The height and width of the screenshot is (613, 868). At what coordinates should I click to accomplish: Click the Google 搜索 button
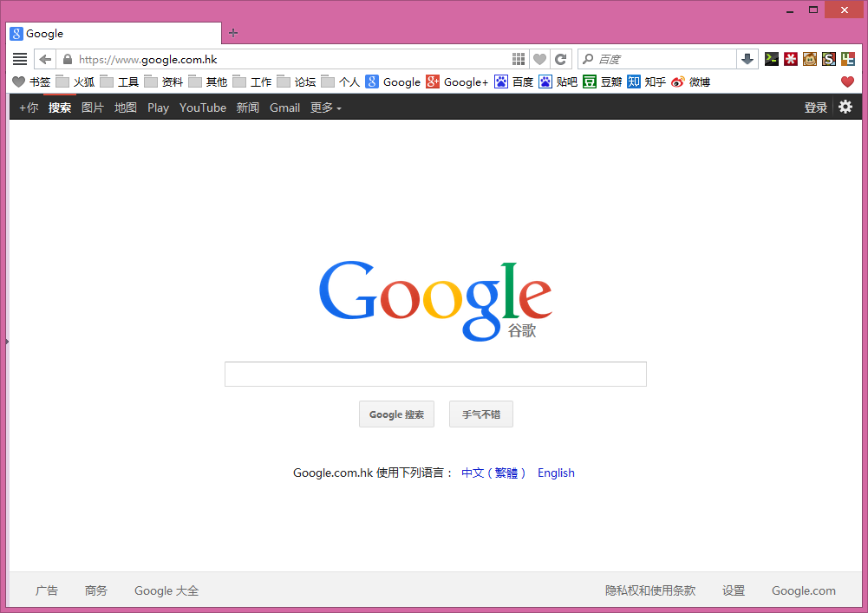click(396, 414)
